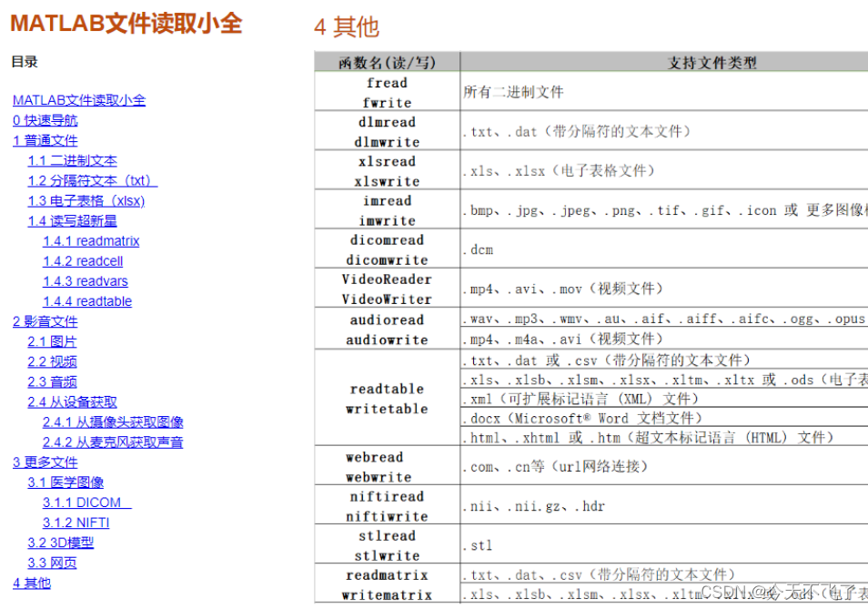The width and height of the screenshot is (868, 609).
Task: Select the 4 其他 section heading
Action: point(347,26)
